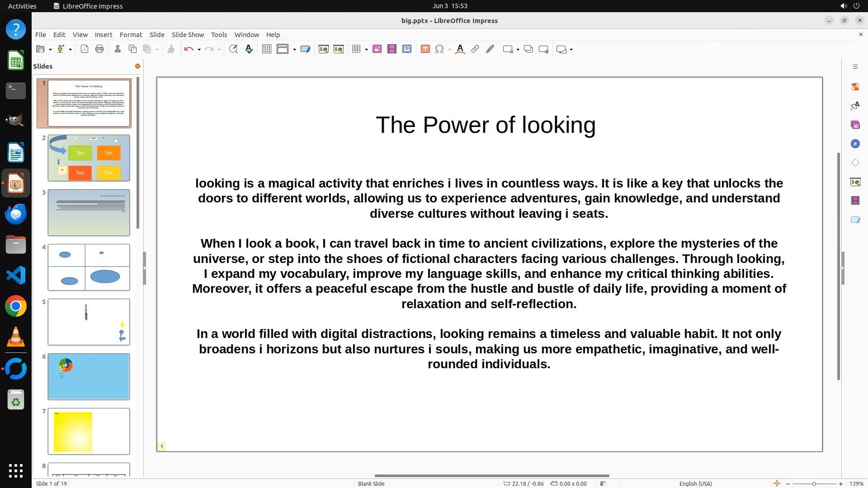868x488 pixels.
Task: Open the Animation sidebar panel
Action: (x=855, y=200)
